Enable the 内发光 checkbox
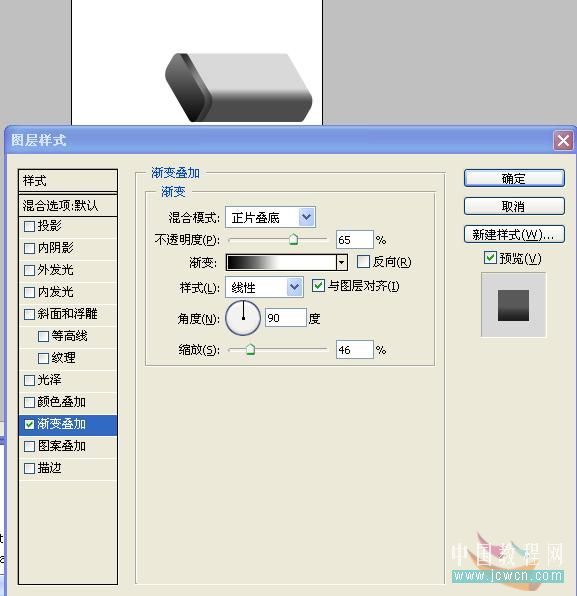577x596 pixels. click(29, 293)
